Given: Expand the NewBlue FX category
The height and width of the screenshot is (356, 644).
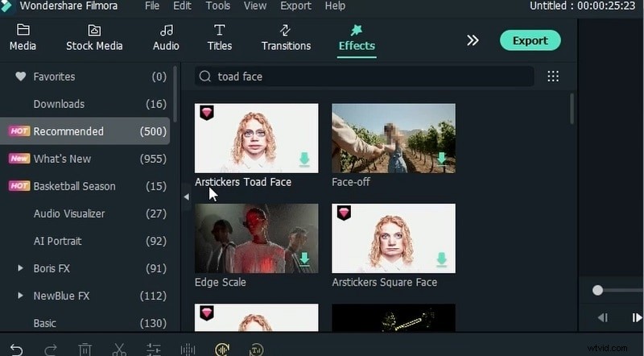Looking at the screenshot, I should coord(20,295).
